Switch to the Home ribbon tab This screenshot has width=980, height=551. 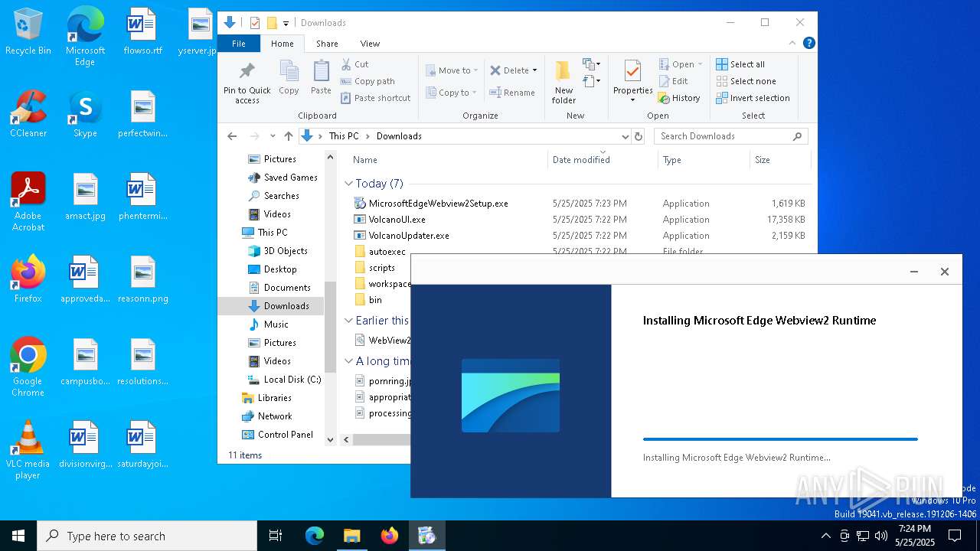283,44
